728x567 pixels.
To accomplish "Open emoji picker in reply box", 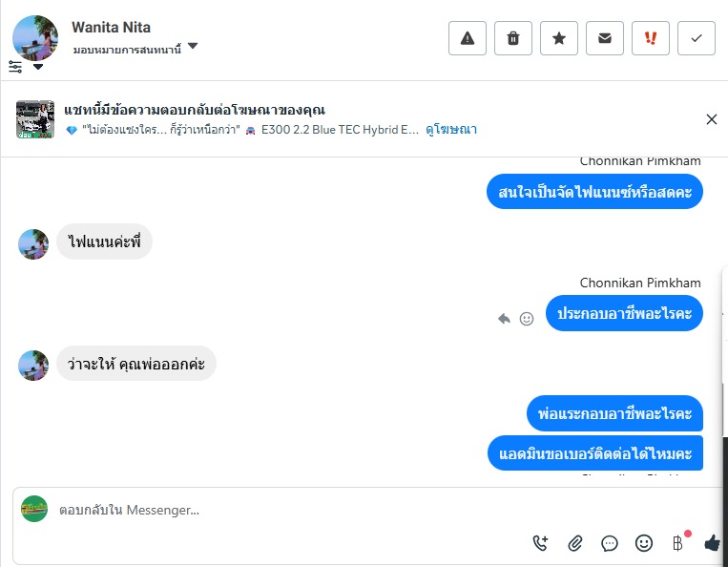I will [644, 543].
